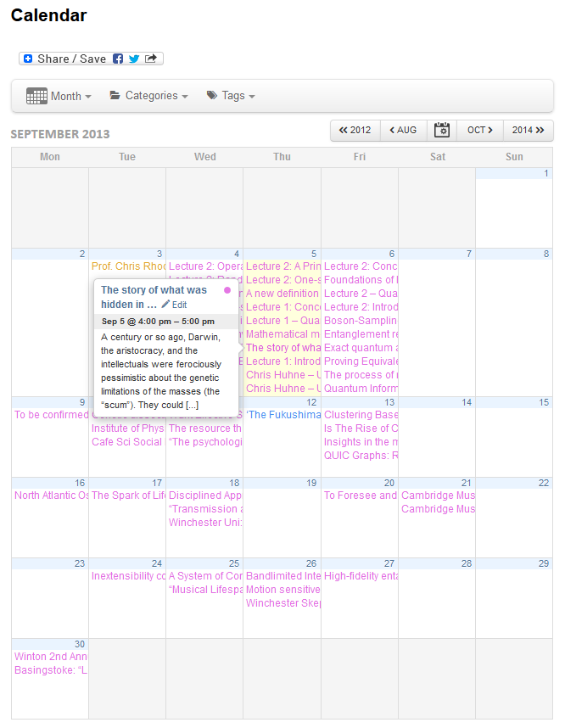The image size is (565, 728).
Task: Open 'North Atlantic' event on September 16
Action: tap(51, 496)
